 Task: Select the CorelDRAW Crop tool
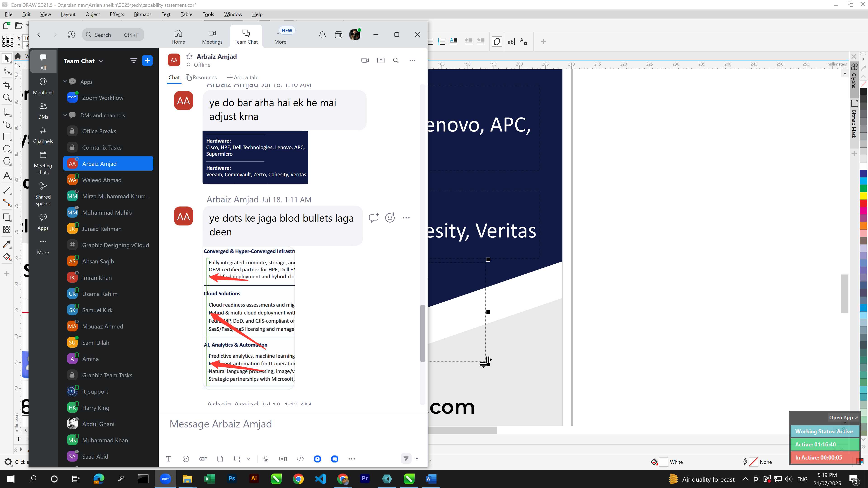(7, 85)
